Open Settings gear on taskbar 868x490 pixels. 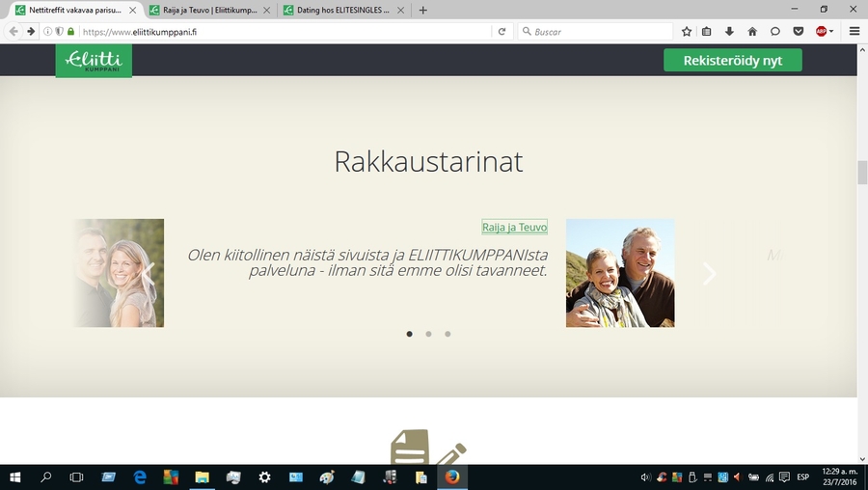click(264, 477)
